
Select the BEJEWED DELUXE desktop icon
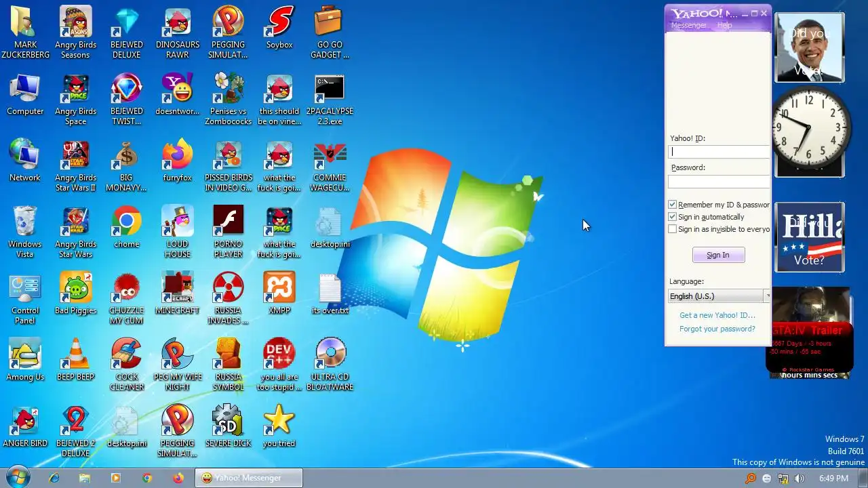127,33
